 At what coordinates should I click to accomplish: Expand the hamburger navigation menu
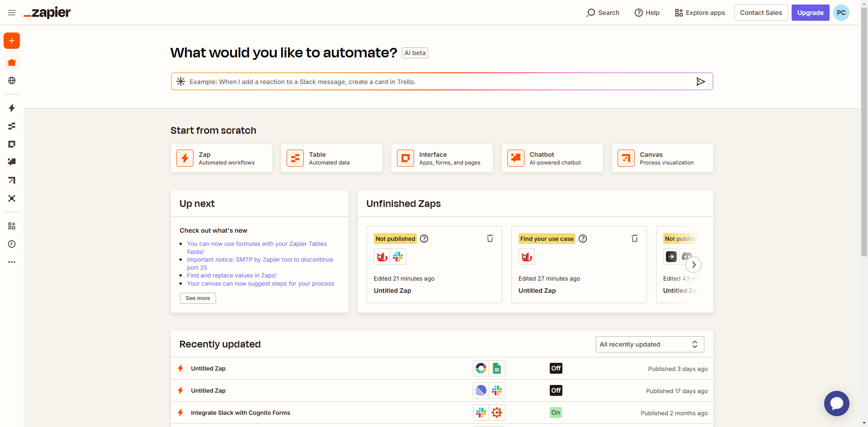12,13
